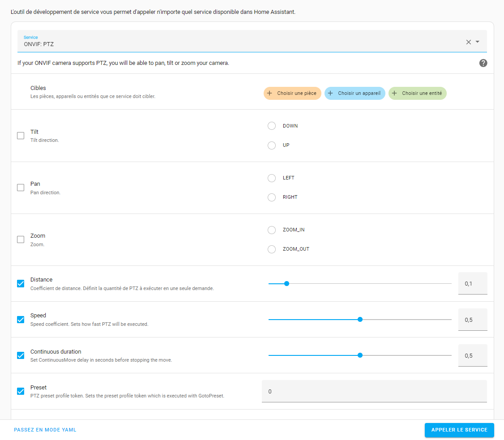Click the plus icon on Choisir une entité
The image size is (504, 440).
(394, 93)
